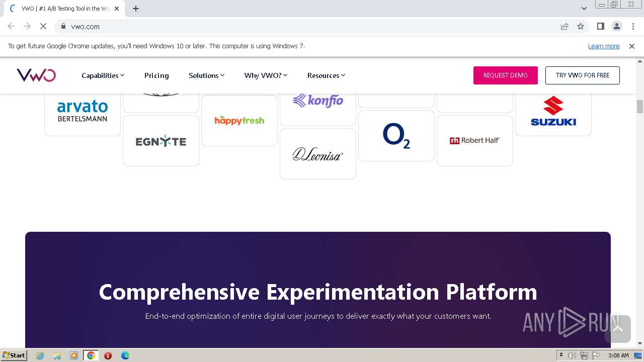View site security lock icon
Viewport: 644px width, 362px height.
pos(63,26)
